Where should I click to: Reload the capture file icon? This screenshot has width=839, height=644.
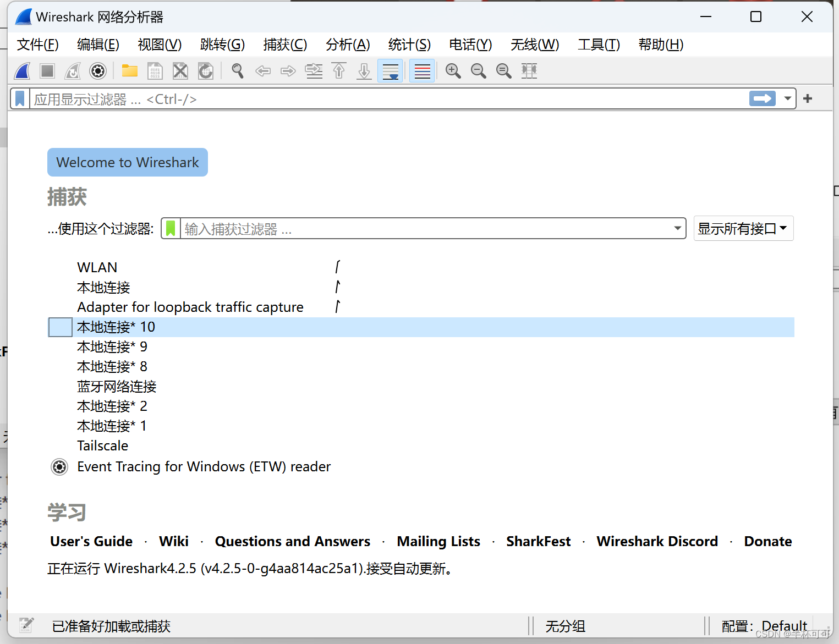(x=206, y=71)
